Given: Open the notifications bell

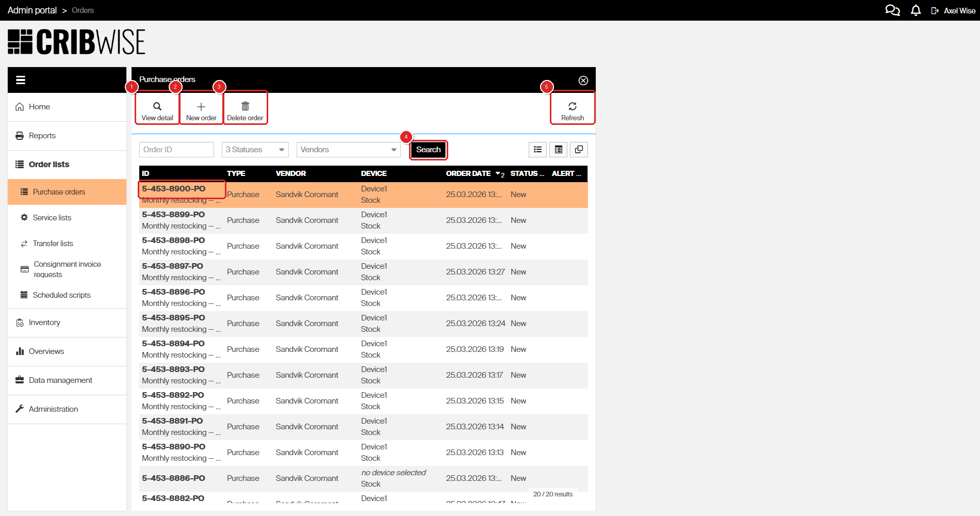Looking at the screenshot, I should 916,10.
